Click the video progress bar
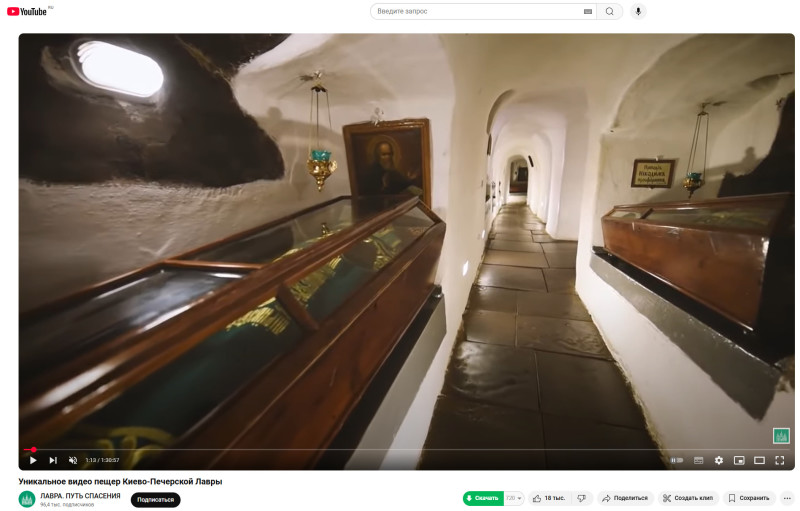Screen dimensions: 800x511 point(400,449)
